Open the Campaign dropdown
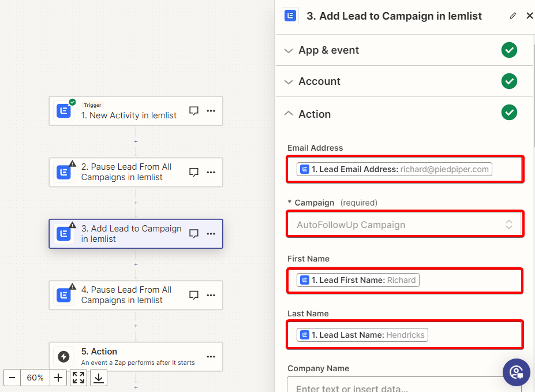 tap(405, 225)
